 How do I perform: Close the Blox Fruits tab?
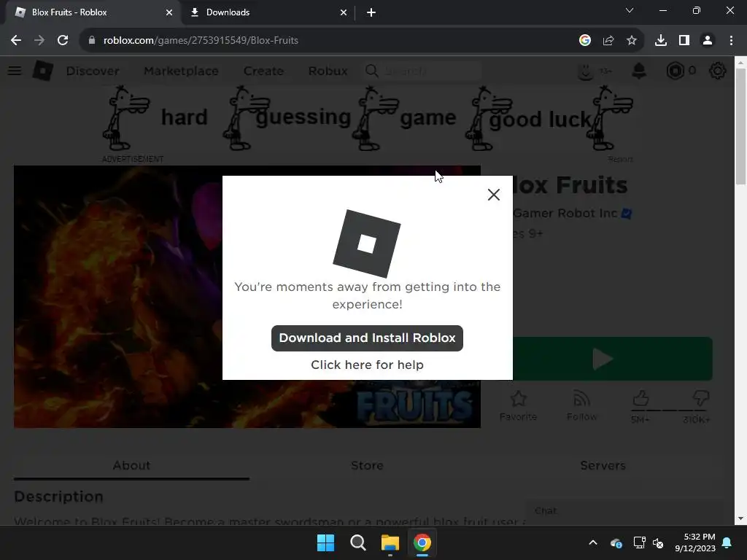(169, 12)
